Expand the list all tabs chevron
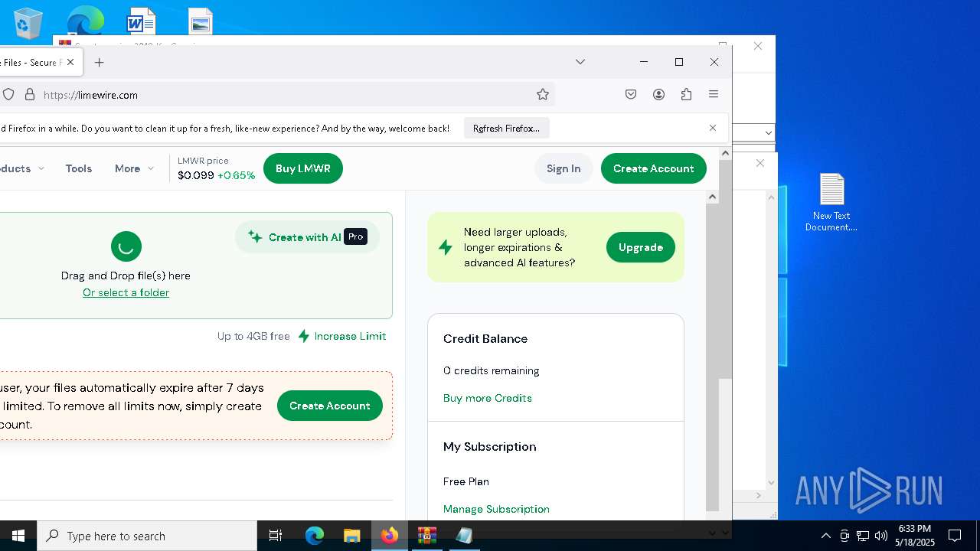 (580, 62)
